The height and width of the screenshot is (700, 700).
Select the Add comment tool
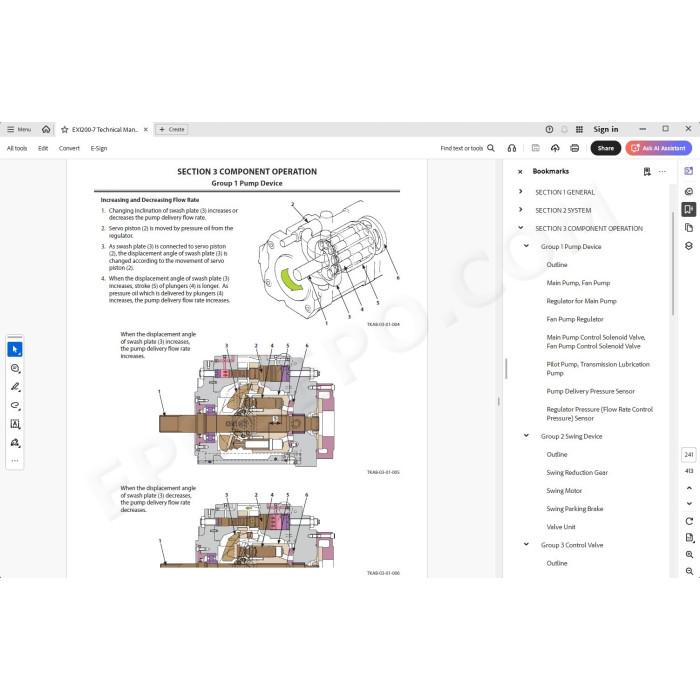[x=15, y=368]
